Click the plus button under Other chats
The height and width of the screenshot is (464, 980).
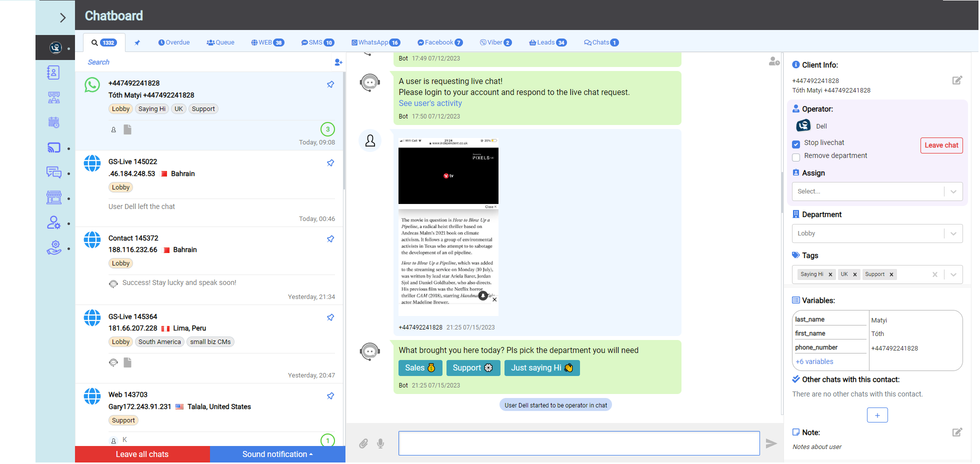pyautogui.click(x=877, y=415)
